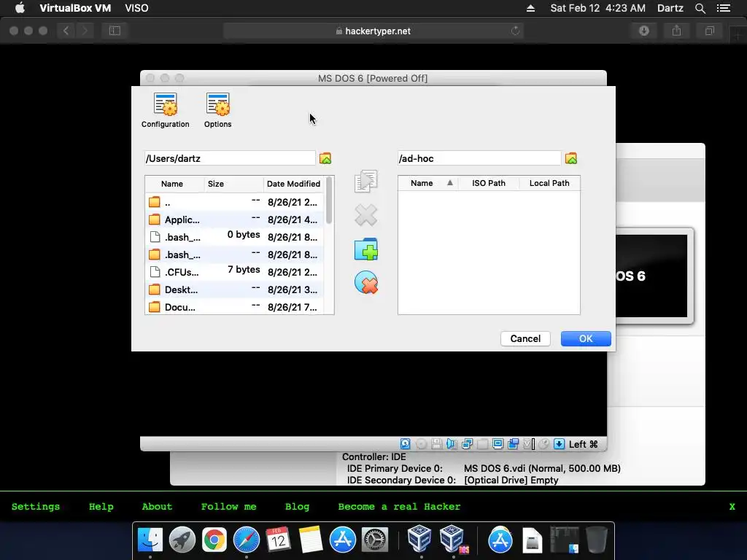Click display monitor icon in VM status bar

pos(498,444)
